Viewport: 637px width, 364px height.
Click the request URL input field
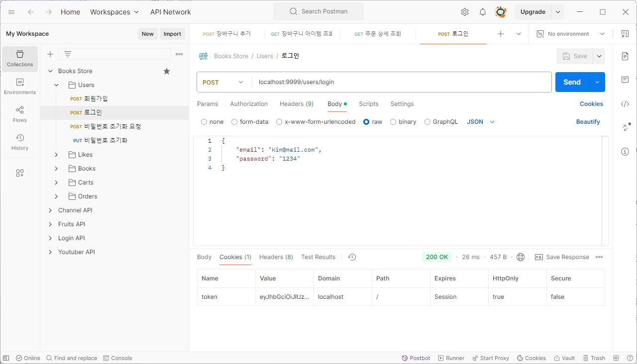point(402,82)
